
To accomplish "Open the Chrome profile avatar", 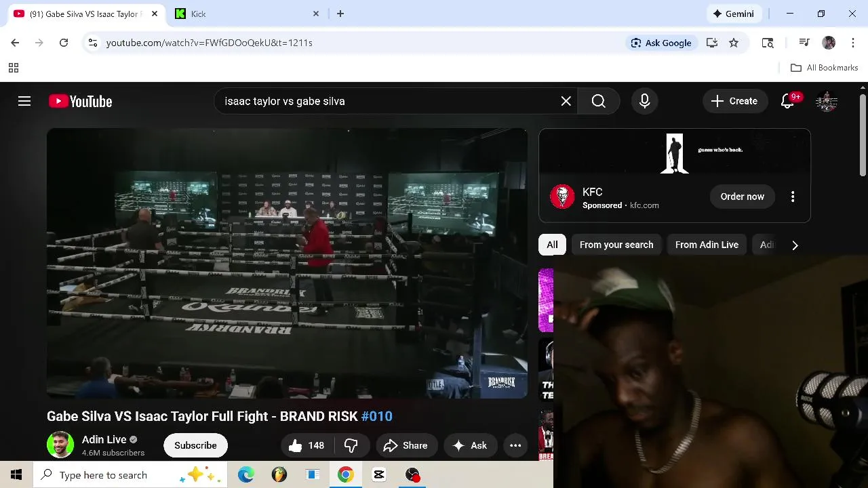I will click(x=829, y=43).
